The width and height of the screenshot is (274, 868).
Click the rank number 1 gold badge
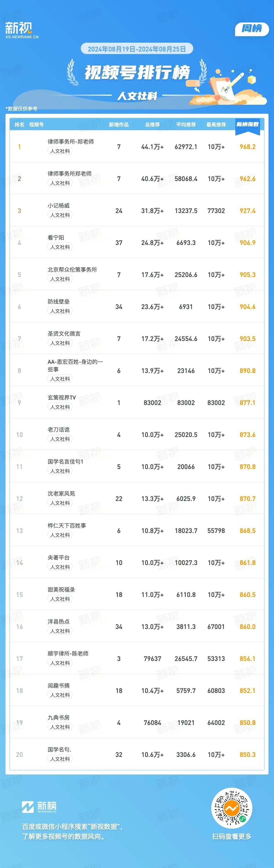coord(19,147)
